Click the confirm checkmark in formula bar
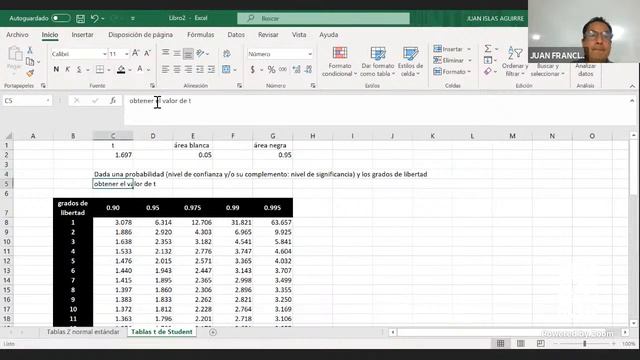The image size is (640, 360). (x=95, y=100)
